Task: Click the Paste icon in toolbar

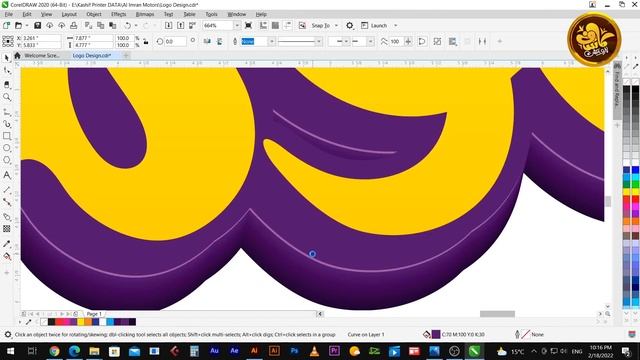Action: click(113, 25)
